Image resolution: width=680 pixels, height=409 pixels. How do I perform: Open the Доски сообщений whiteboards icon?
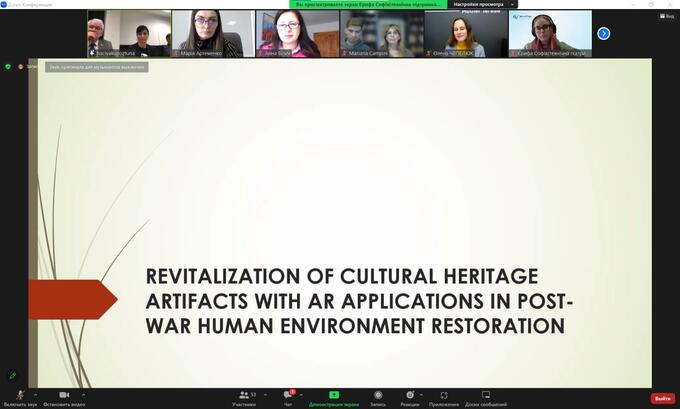point(486,395)
